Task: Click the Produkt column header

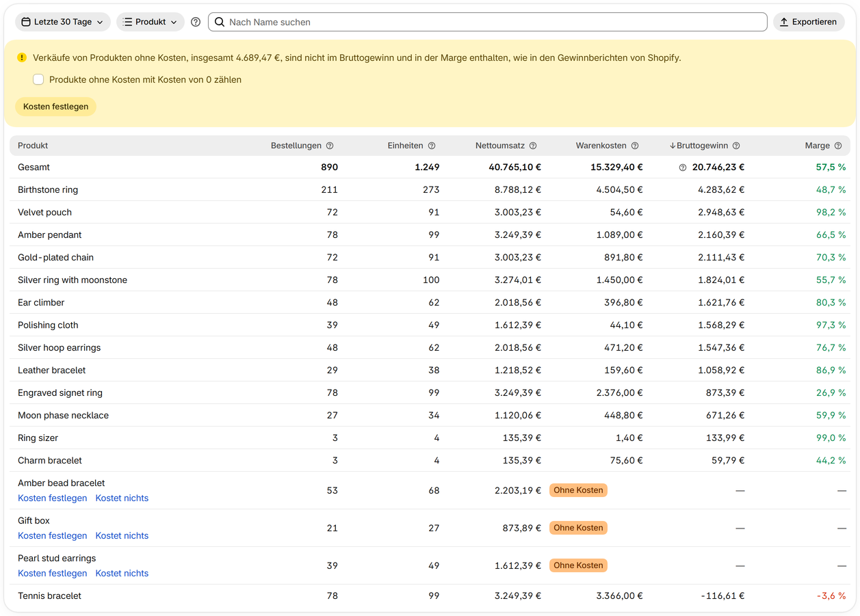Action: coord(33,146)
